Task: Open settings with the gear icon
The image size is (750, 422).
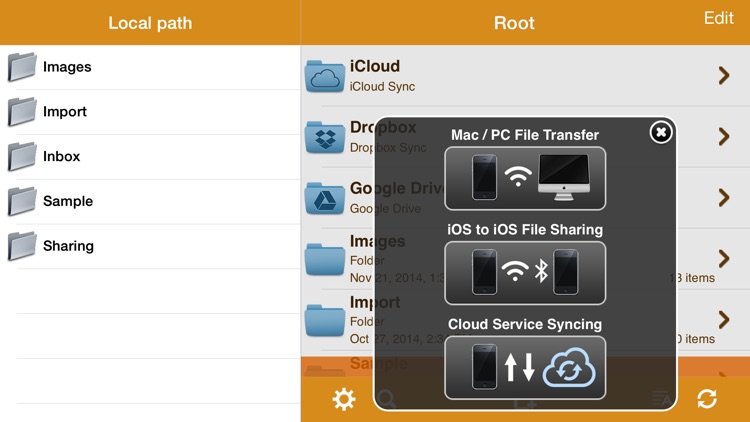Action: 344,399
